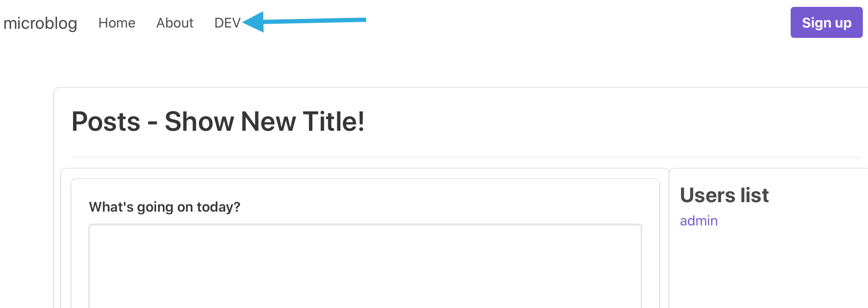Click the divider line under the Posts title
868x308 pixels.
coord(466,157)
